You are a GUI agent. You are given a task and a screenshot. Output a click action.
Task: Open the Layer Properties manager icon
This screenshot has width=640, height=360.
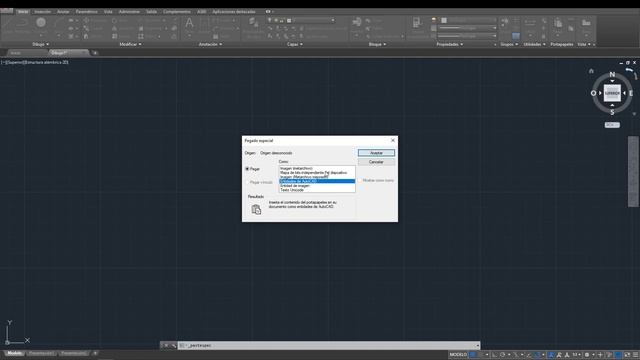coord(253,22)
